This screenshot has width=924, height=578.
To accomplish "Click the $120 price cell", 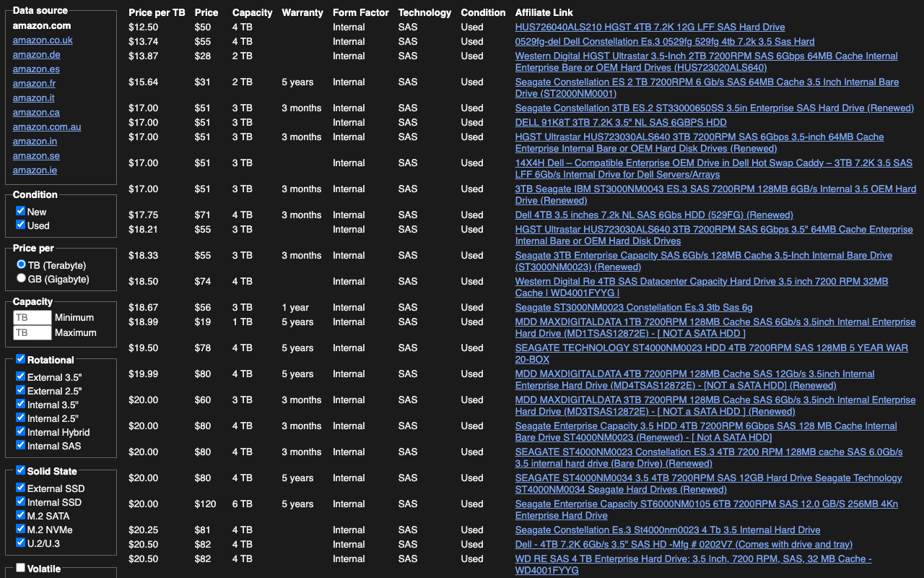I will point(205,504).
